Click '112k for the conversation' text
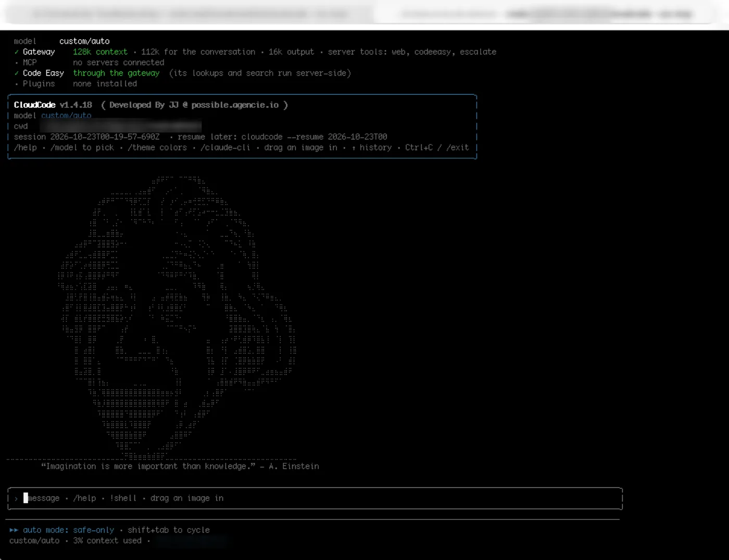 click(x=198, y=52)
